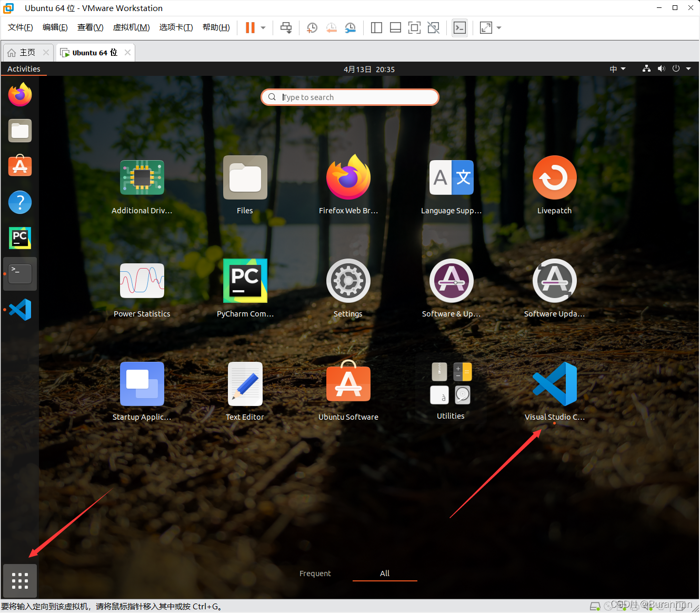The image size is (700, 613).
Task: Open the clock calendar 4月13日 20:35
Action: click(x=369, y=69)
